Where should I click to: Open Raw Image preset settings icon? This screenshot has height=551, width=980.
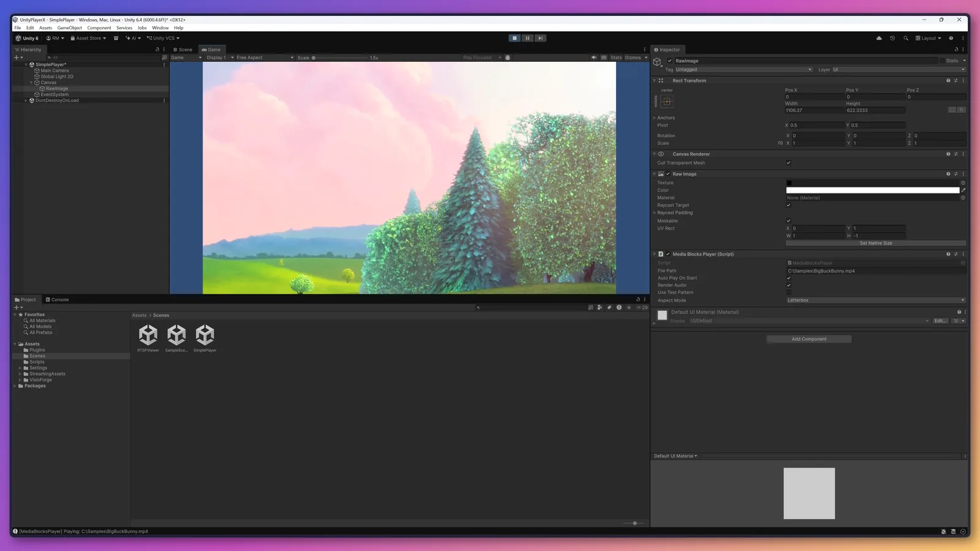(x=956, y=174)
